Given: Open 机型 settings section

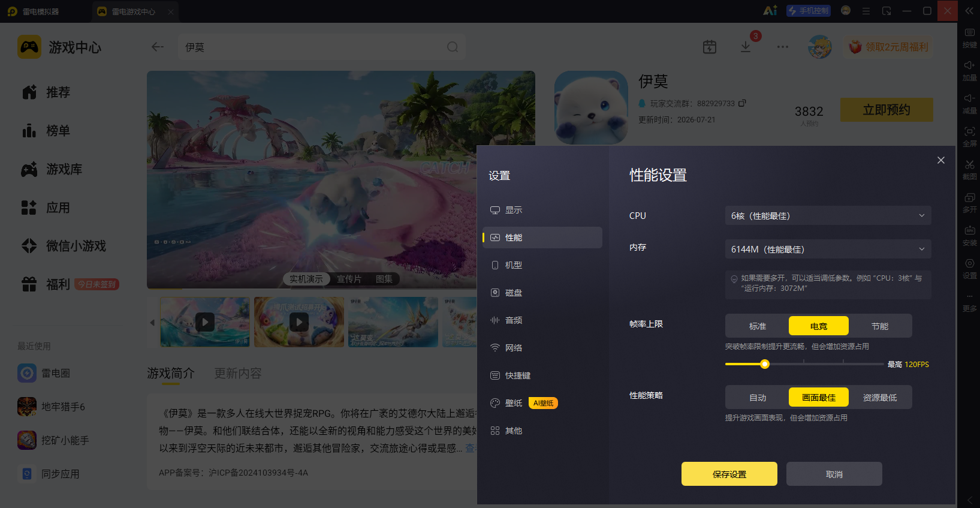Looking at the screenshot, I should [542, 265].
